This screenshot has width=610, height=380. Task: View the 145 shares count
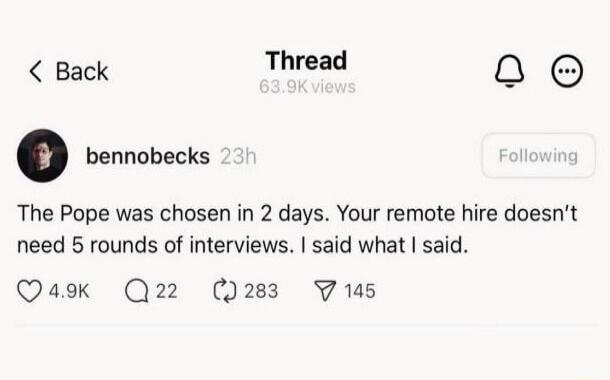(360, 291)
